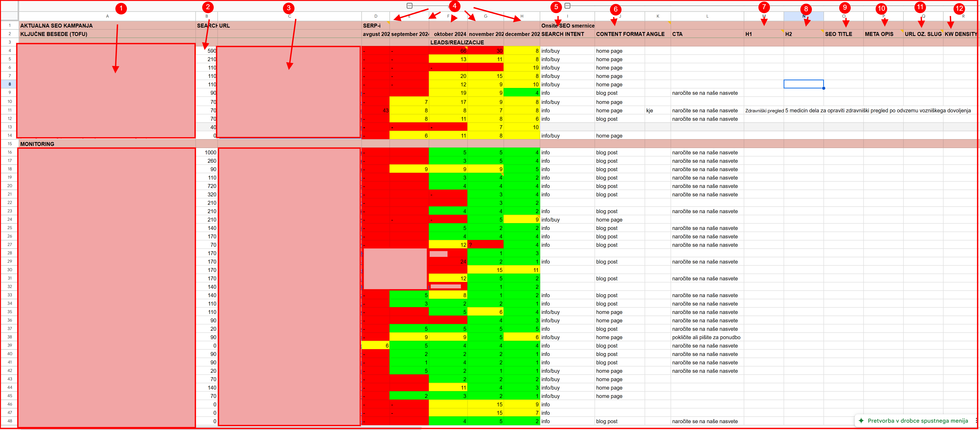Accept 'Pretvorba v drobce spustnega menija' suggestion
The height and width of the screenshot is (430, 980).
point(918,421)
